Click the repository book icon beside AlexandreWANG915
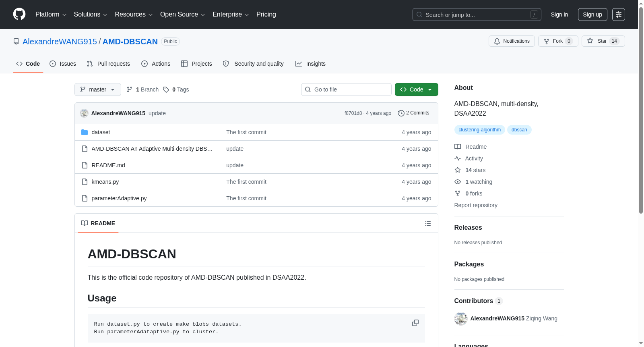Image resolution: width=644 pixels, height=347 pixels. coord(16,42)
